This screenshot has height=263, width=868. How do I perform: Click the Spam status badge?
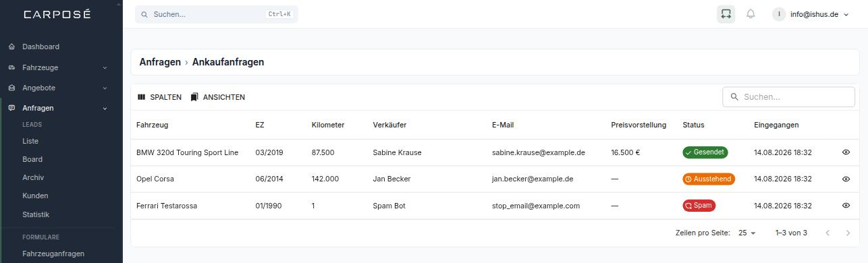699,206
